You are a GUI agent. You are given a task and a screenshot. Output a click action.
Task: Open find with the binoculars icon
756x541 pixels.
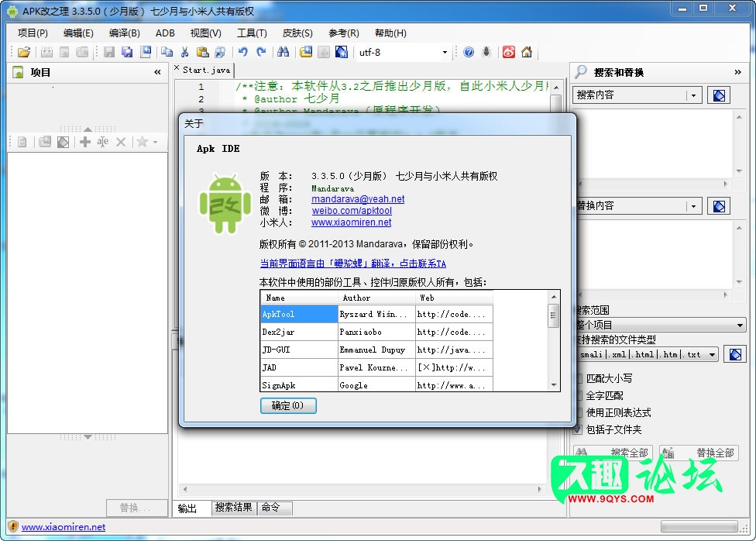(283, 52)
